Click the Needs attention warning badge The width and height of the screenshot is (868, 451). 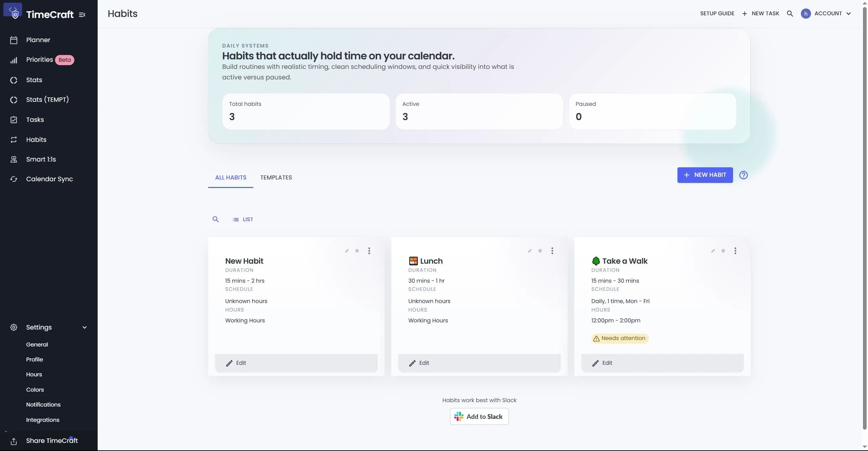click(x=620, y=338)
